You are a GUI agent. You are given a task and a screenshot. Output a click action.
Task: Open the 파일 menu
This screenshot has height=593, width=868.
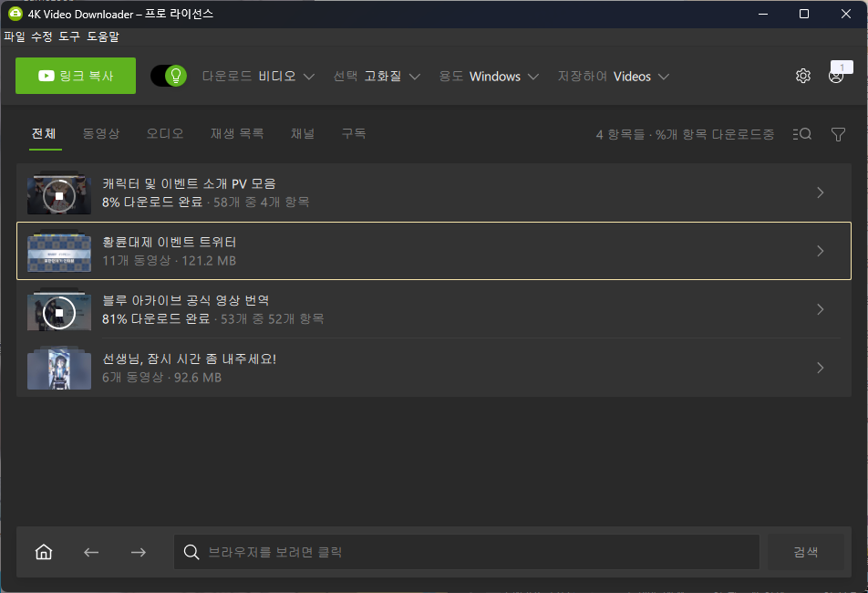pos(15,36)
